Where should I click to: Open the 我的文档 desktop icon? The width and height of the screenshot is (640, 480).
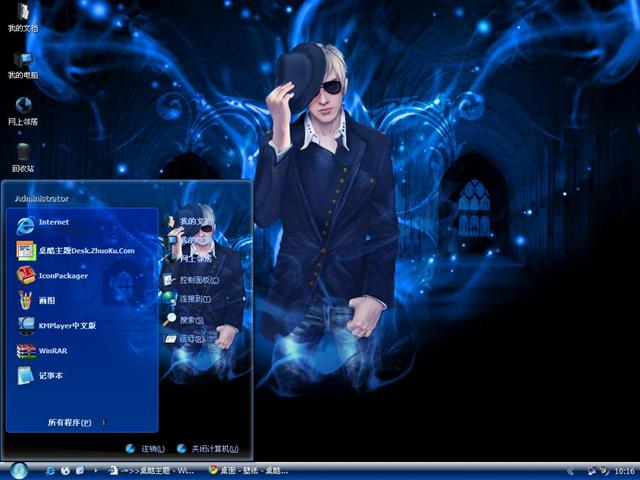[x=23, y=17]
